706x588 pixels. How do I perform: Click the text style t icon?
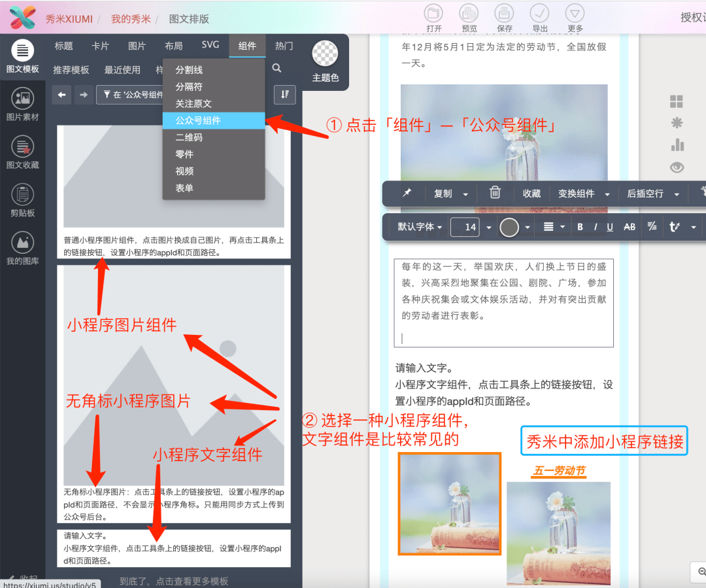674,227
